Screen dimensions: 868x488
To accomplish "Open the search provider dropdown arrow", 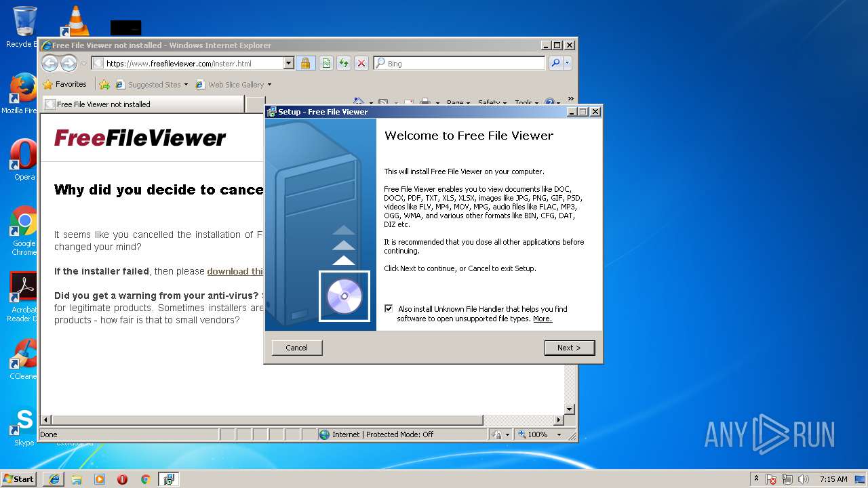I will coord(568,63).
